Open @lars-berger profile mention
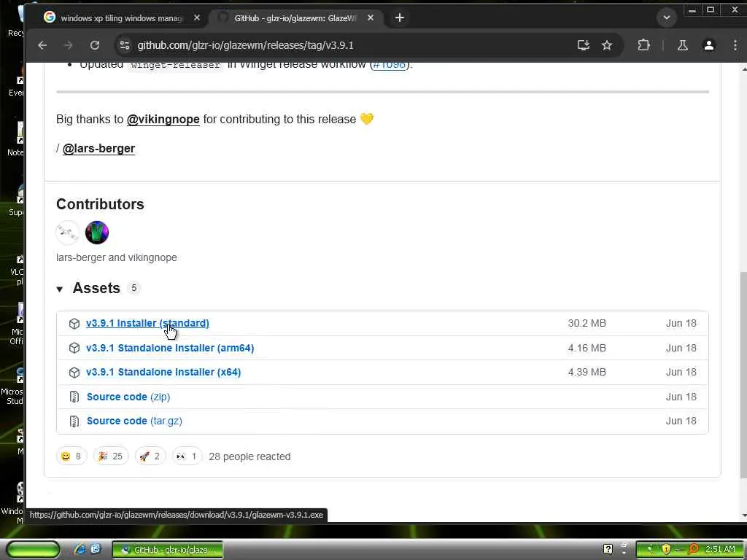The width and height of the screenshot is (747, 560). point(98,149)
